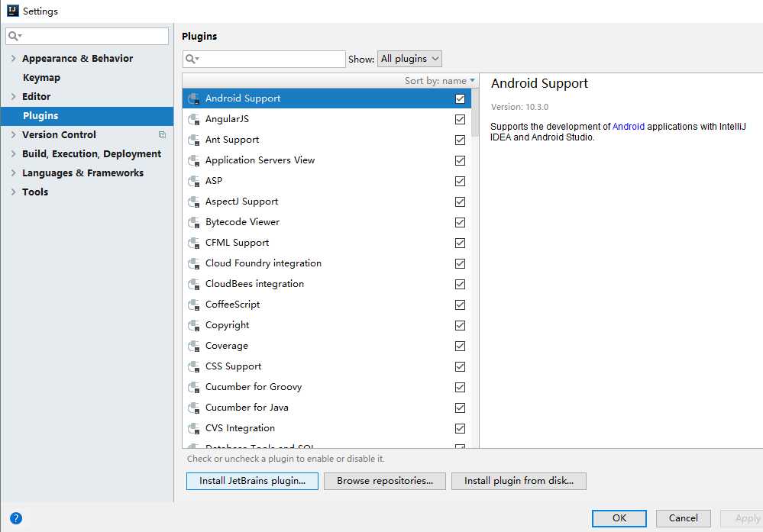Screen dimensions: 763x532
Task: Click the Cloud Foundry integration plugin icon
Action: 194,263
